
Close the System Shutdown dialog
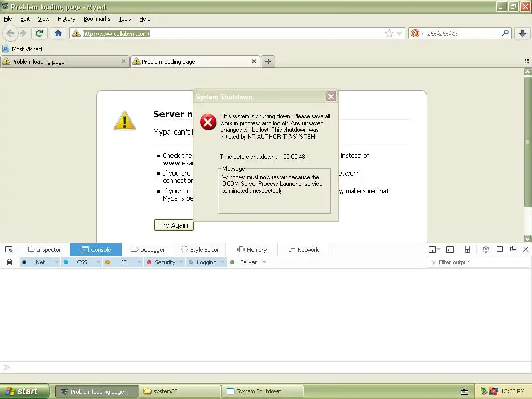click(331, 96)
